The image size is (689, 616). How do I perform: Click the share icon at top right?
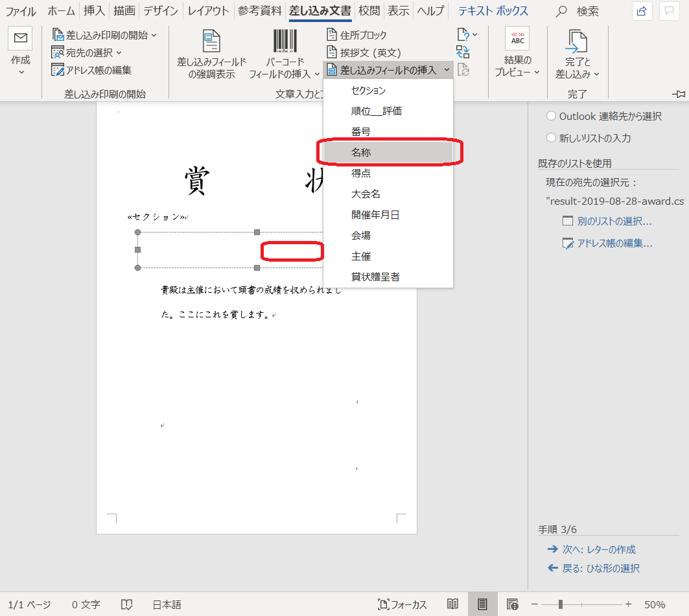pos(642,11)
